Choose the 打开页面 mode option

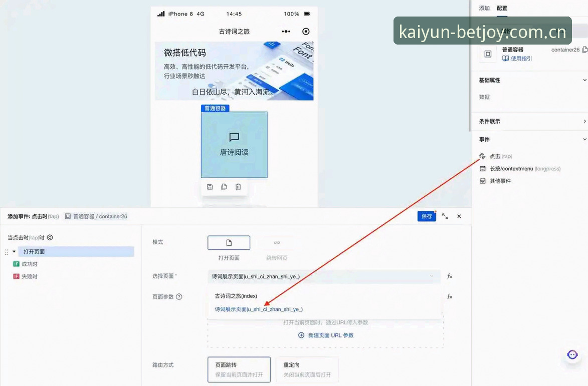tap(229, 243)
